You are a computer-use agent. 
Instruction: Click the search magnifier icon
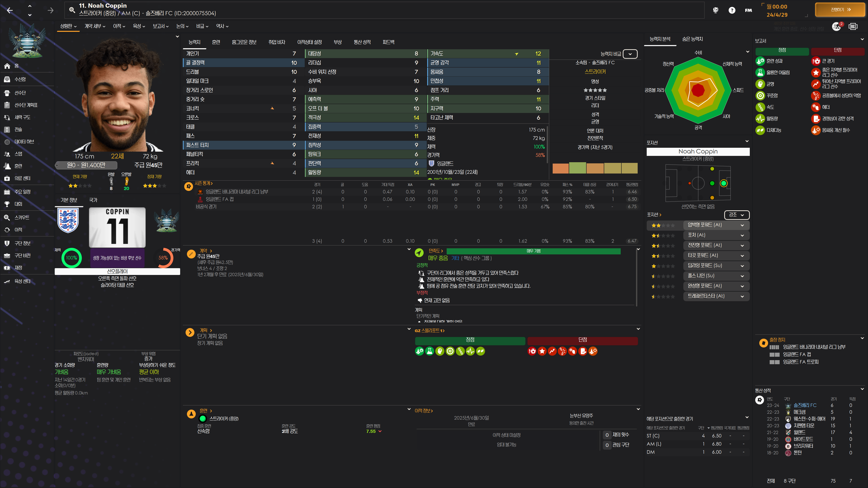pyautogui.click(x=72, y=10)
